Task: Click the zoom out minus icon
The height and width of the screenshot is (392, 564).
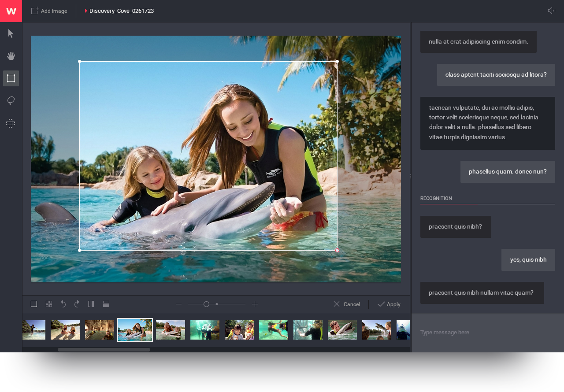Action: tap(178, 304)
